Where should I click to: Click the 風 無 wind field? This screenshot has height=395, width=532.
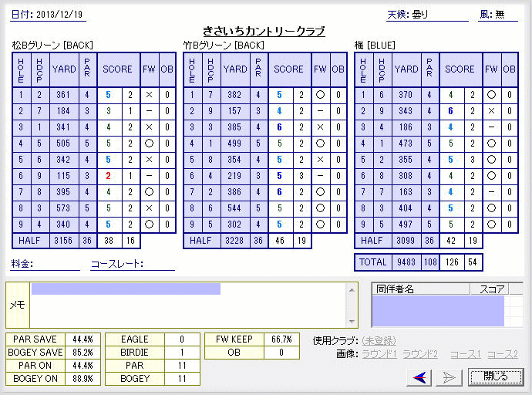coord(498,15)
